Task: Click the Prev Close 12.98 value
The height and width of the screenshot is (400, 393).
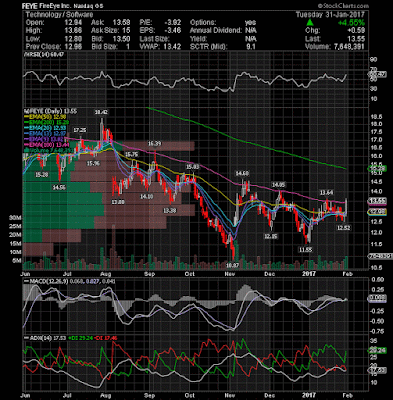Action: click(74, 47)
